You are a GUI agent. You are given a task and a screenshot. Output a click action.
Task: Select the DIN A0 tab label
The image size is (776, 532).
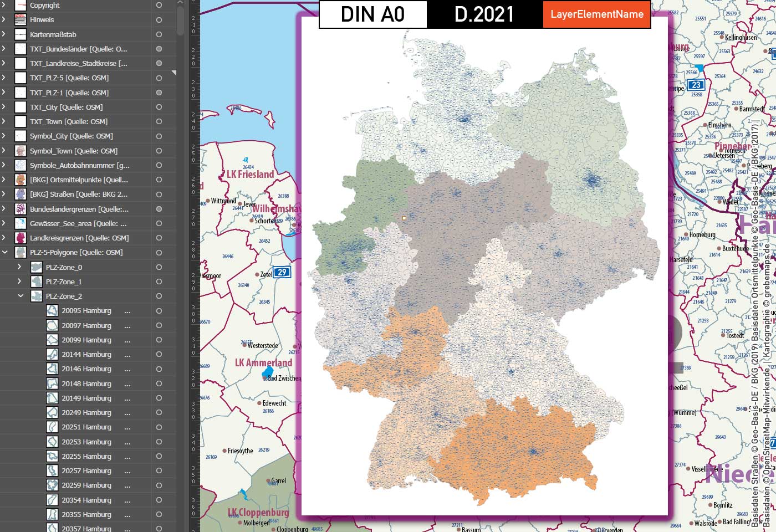[372, 14]
